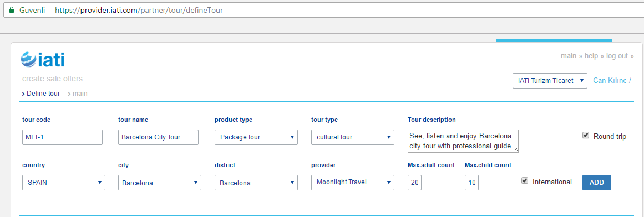The image size is (644, 217).
Task: Open the city dropdown showing Barcelona
Action: point(160,183)
